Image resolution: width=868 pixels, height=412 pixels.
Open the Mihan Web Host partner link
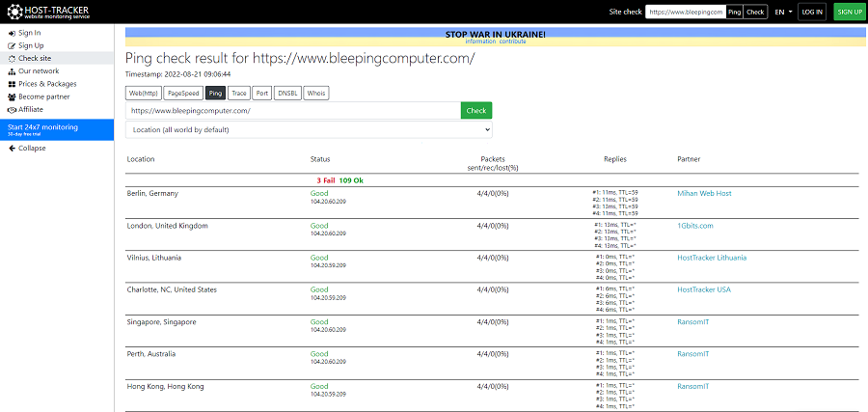(704, 193)
